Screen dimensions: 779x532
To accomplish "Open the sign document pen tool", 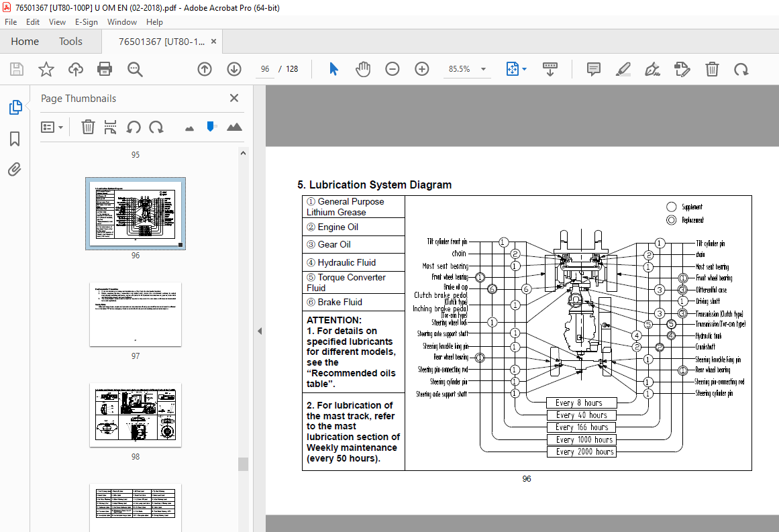I will click(x=652, y=69).
